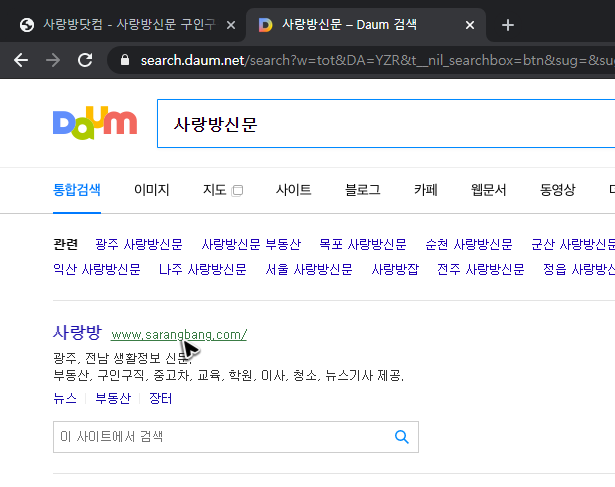This screenshot has width=615, height=487.
Task: Click related search 목포 사랑방신문
Action: coord(363,244)
